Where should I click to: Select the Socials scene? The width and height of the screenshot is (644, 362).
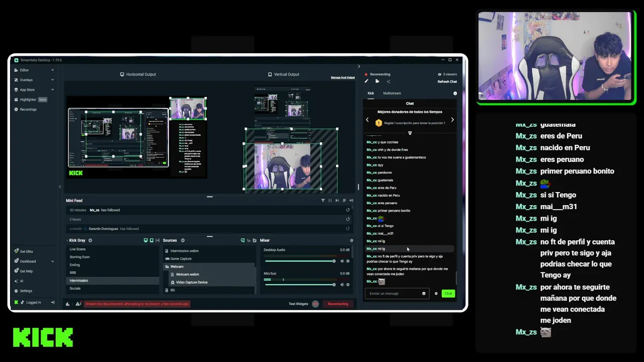(113, 289)
